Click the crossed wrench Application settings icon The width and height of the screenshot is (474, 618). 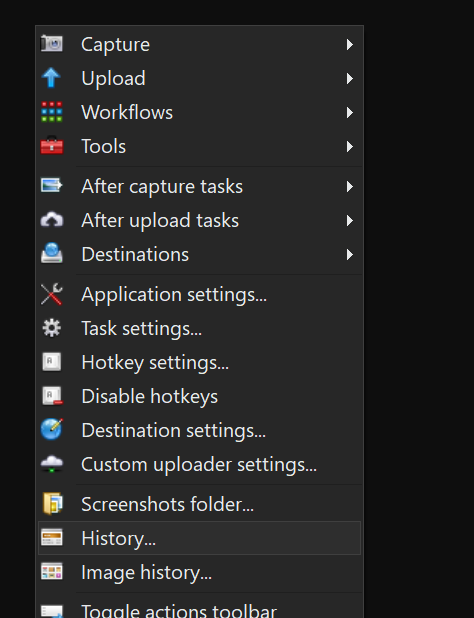tap(52, 294)
